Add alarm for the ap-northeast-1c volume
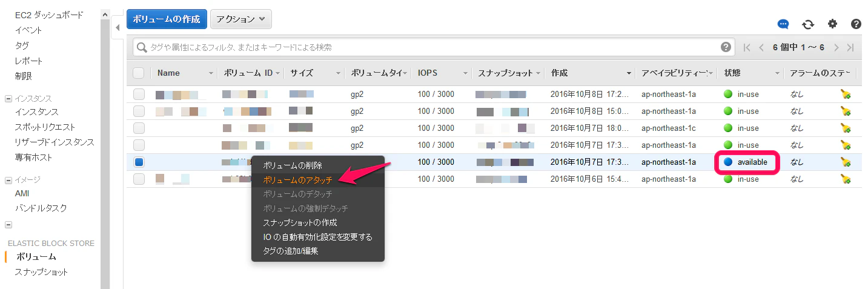 click(x=846, y=128)
